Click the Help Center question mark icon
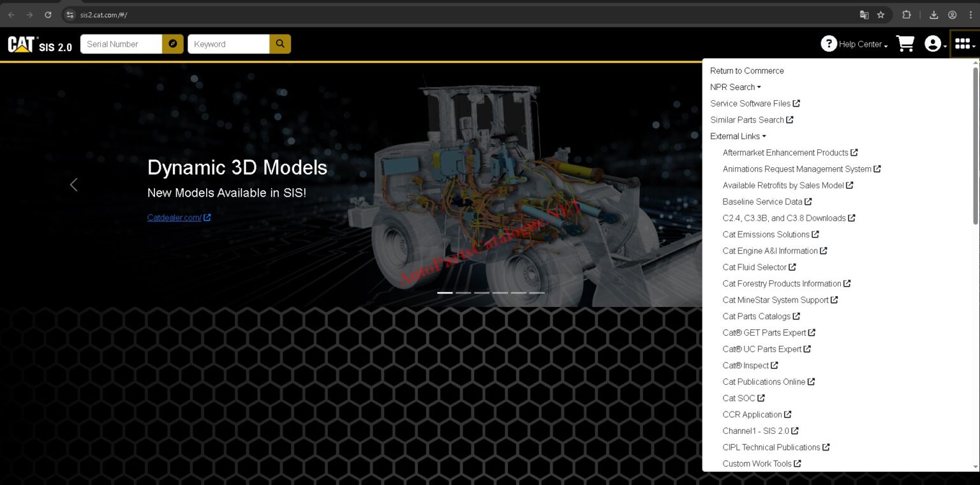The width and height of the screenshot is (980, 485). pos(828,43)
